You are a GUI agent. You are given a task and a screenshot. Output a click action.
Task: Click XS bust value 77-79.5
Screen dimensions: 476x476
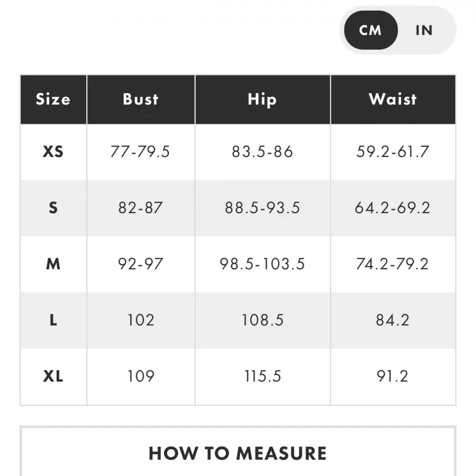[x=140, y=152]
